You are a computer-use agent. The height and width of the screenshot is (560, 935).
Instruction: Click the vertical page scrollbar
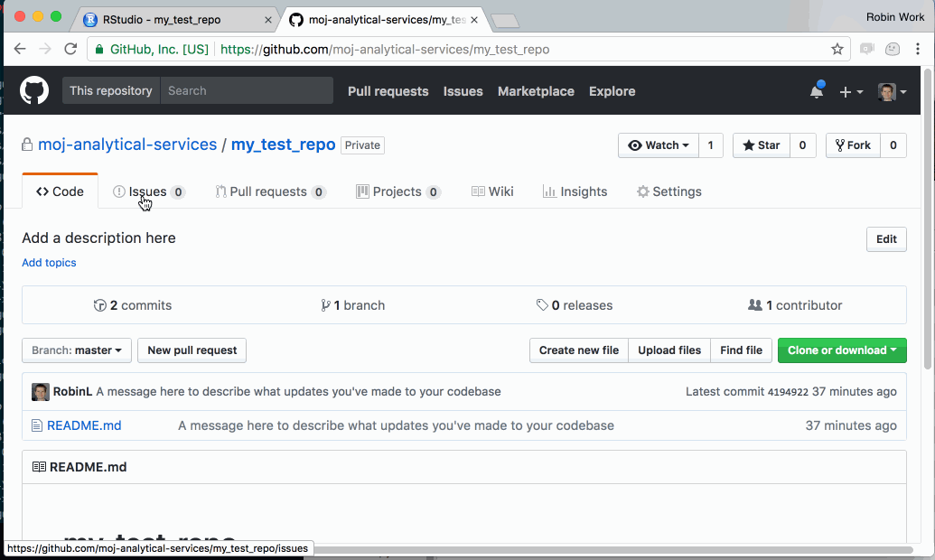pyautogui.click(x=927, y=219)
